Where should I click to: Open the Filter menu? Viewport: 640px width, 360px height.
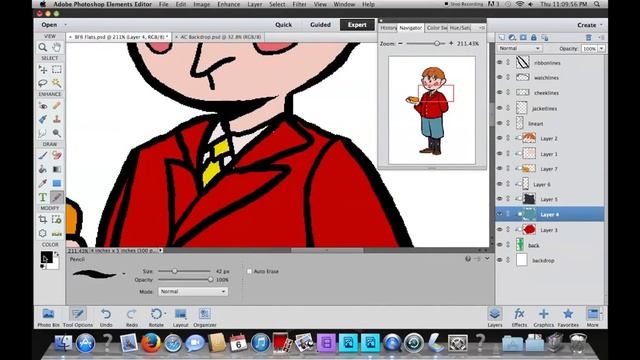point(299,4)
